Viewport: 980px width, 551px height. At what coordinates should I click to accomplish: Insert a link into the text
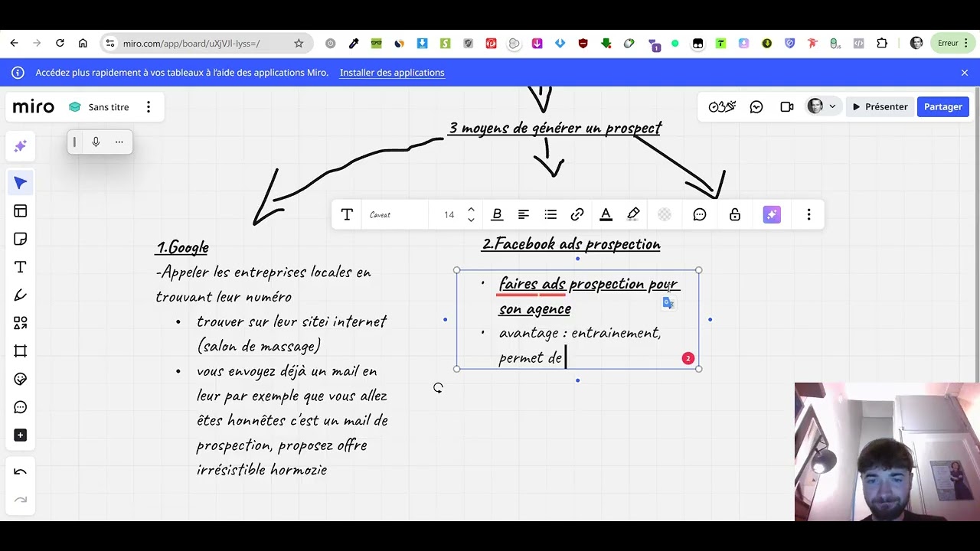577,215
